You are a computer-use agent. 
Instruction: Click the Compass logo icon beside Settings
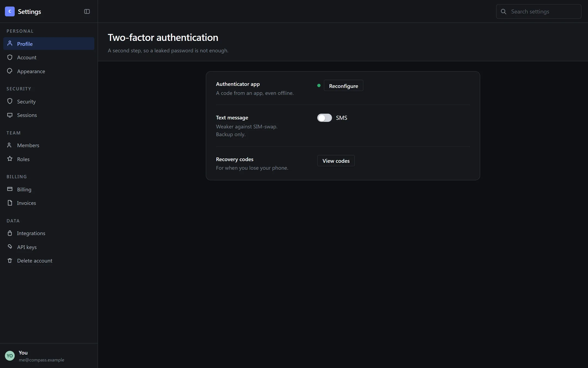tap(10, 11)
